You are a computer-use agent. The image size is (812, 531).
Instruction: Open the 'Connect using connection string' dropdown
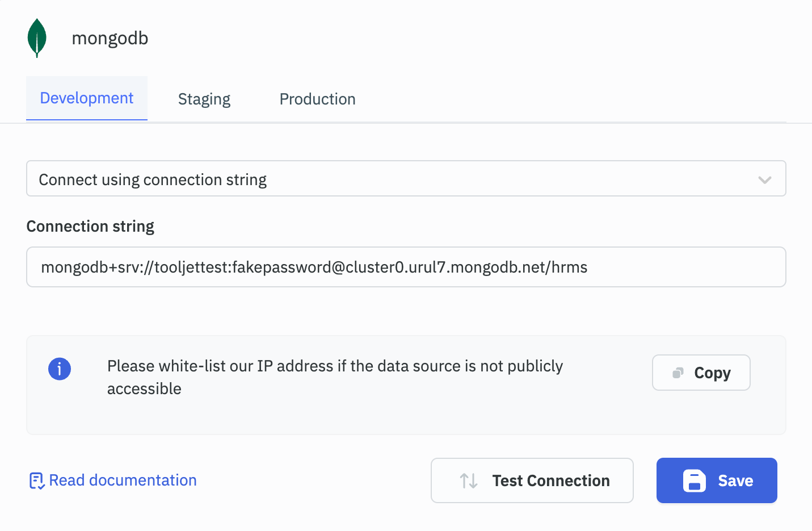point(397,179)
